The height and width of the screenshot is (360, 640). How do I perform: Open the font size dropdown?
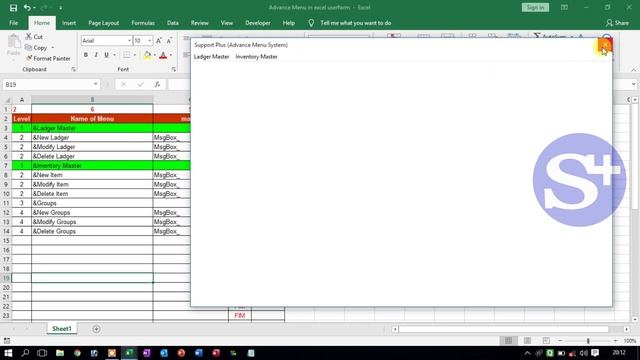[x=149, y=40]
